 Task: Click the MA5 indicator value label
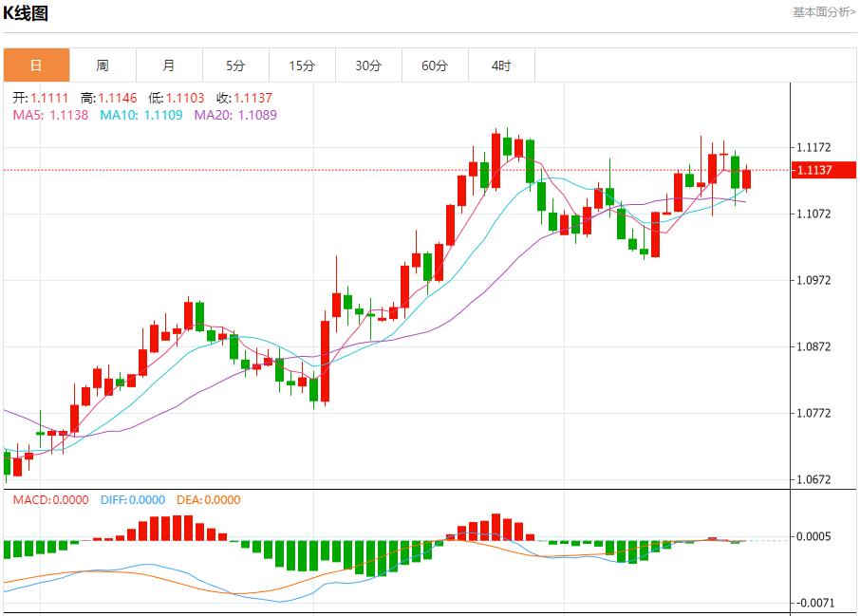click(x=50, y=115)
